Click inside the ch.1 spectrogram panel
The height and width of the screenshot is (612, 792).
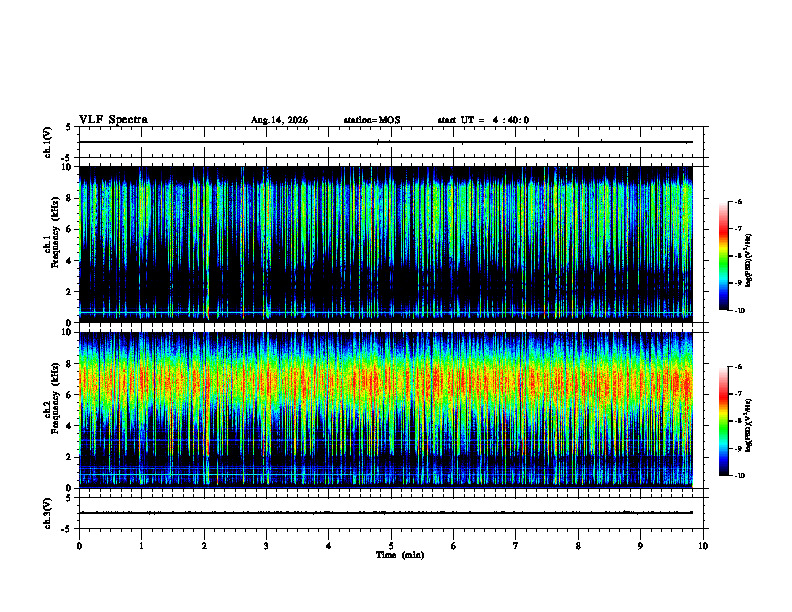coord(386,244)
